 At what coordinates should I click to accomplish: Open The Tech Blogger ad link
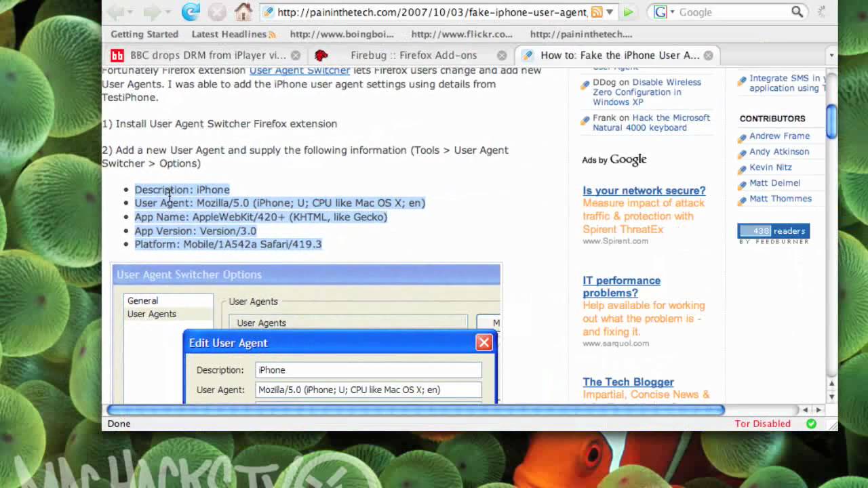[x=628, y=382]
